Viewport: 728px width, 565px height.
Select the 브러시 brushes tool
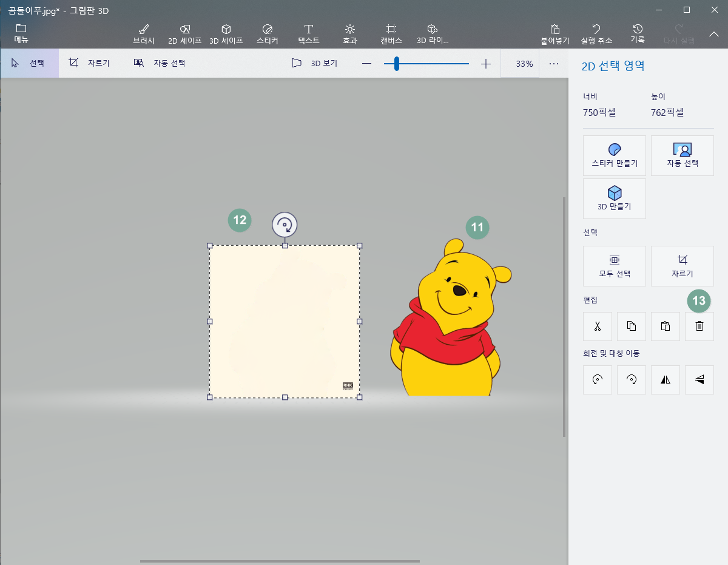tap(144, 35)
